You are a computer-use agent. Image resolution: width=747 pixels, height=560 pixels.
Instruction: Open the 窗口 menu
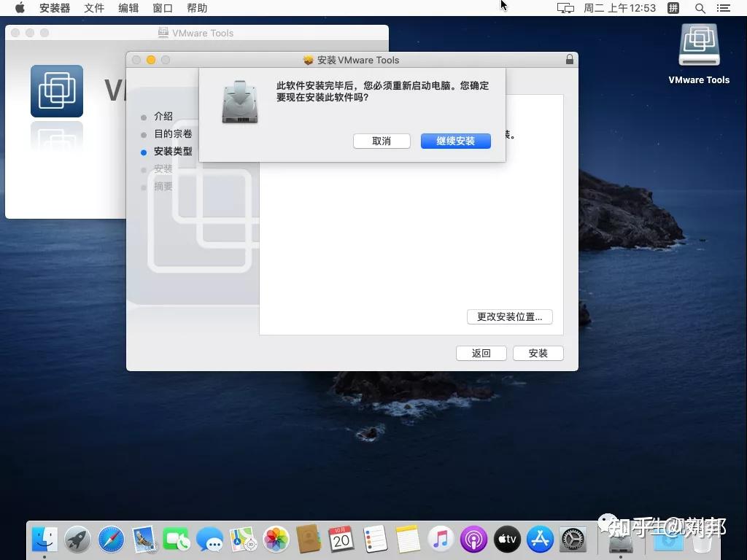tap(163, 8)
